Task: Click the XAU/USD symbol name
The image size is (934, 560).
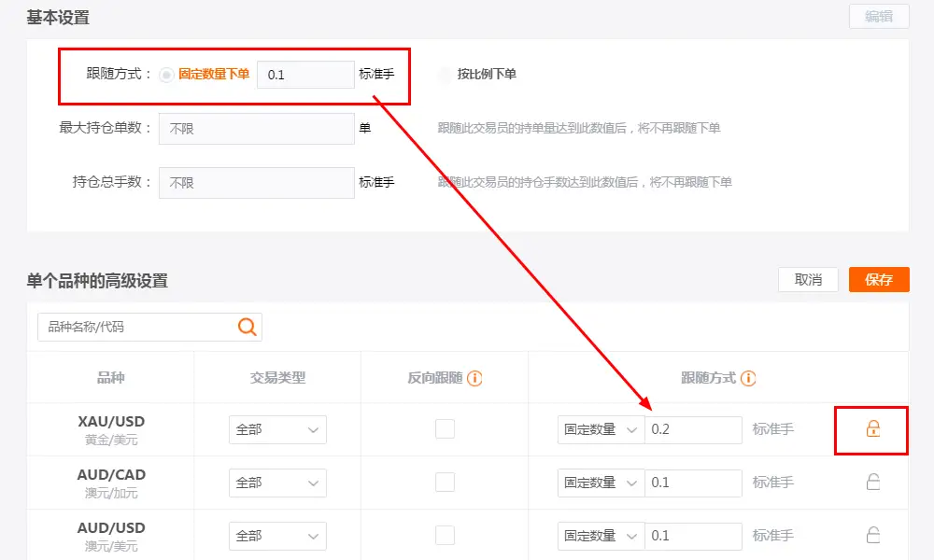Action: [x=111, y=421]
